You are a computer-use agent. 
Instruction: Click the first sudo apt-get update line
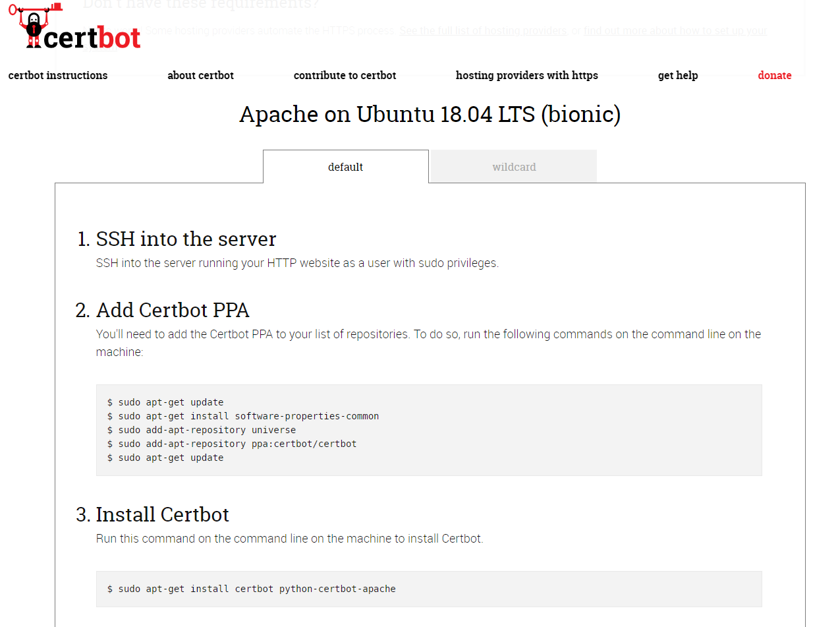(x=165, y=402)
